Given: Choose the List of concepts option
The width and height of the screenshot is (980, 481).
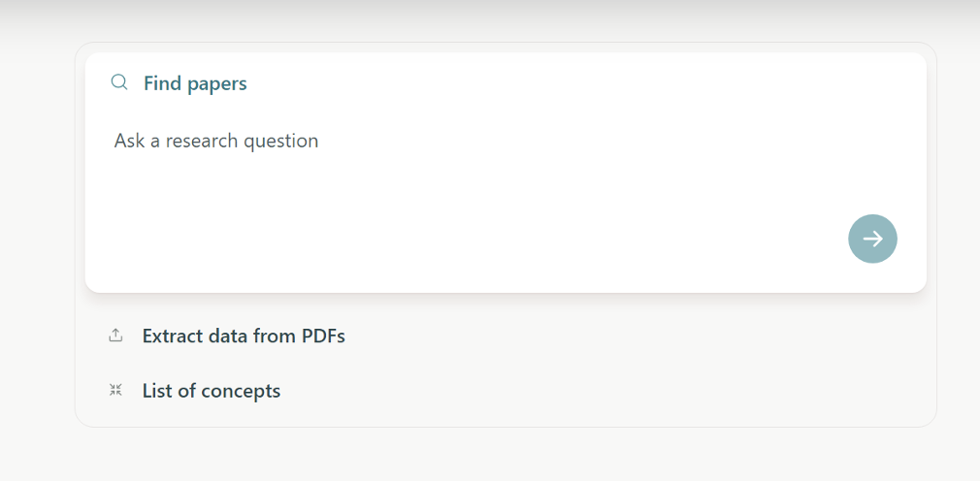Looking at the screenshot, I should [212, 391].
